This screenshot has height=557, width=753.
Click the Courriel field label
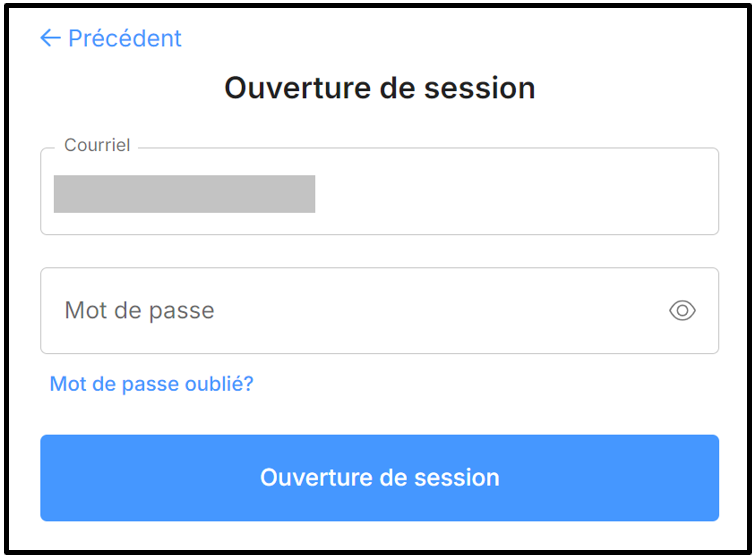coord(97,146)
